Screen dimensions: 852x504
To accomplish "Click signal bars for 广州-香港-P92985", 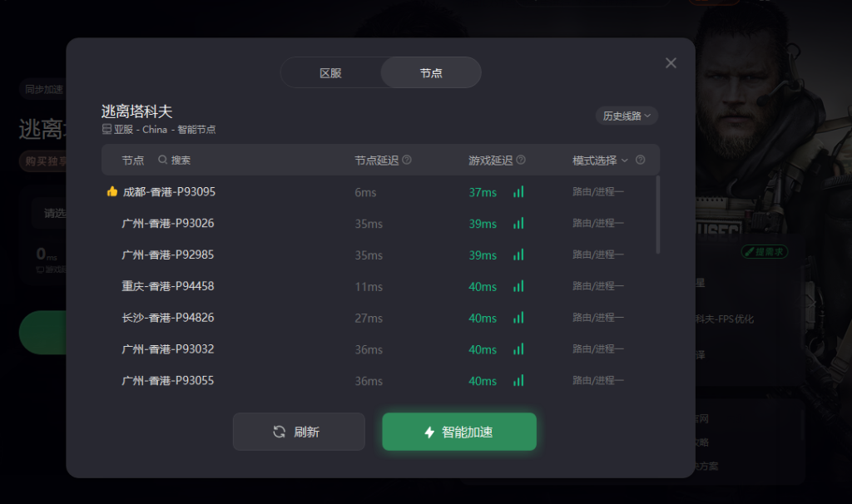I will [x=518, y=254].
